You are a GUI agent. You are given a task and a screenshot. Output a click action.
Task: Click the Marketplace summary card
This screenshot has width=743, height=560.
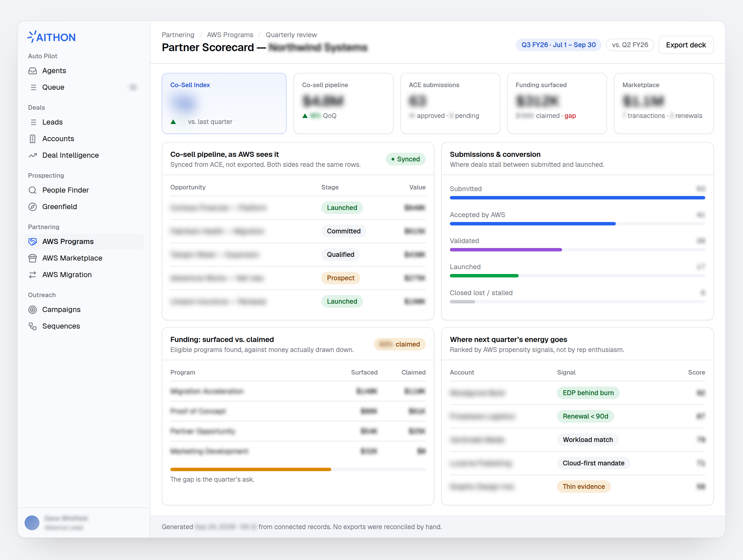tap(664, 103)
